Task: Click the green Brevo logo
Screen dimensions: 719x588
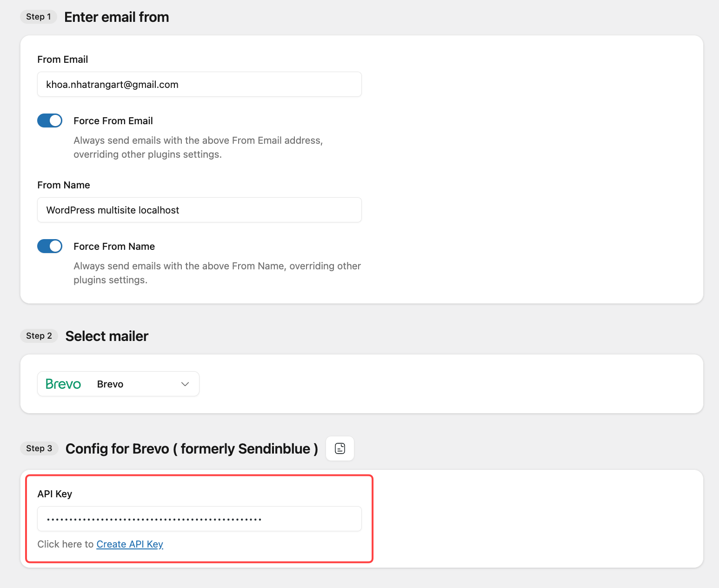Action: click(63, 384)
